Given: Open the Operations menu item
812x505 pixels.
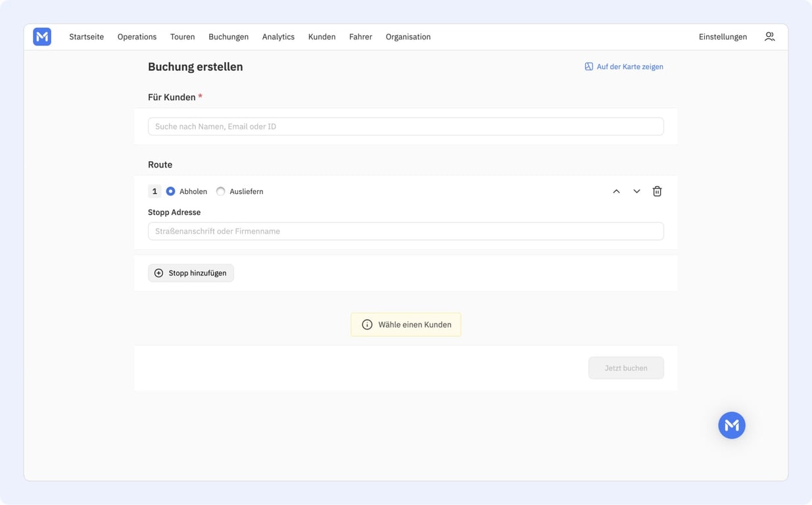Looking at the screenshot, I should (x=137, y=37).
